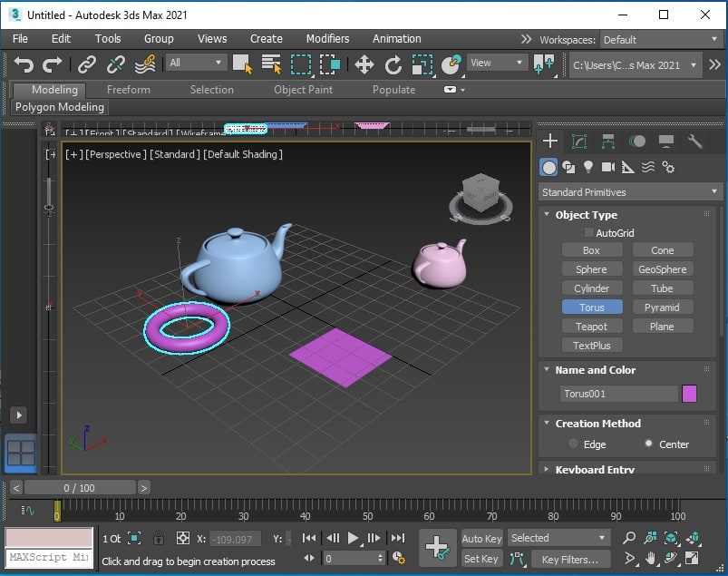Click Zoom magnifier navigation icon
Image resolution: width=728 pixels, height=576 pixels.
point(629,538)
